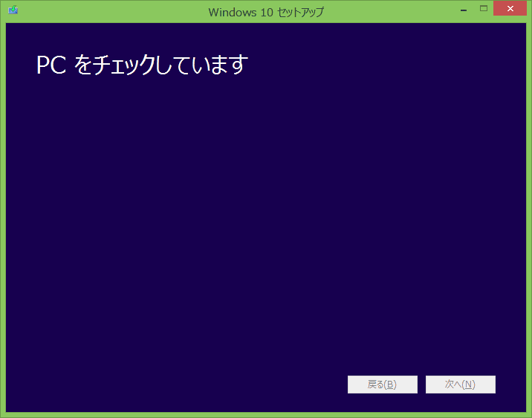Minimize the Windows 10 セットアップ window
The image size is (532, 418).
click(x=464, y=9)
